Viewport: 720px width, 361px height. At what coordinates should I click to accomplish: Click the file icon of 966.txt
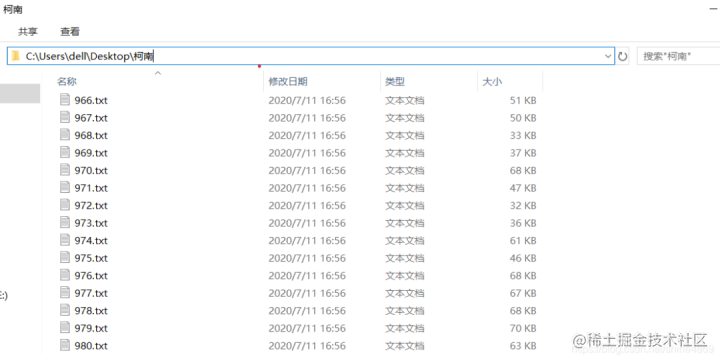coord(65,100)
